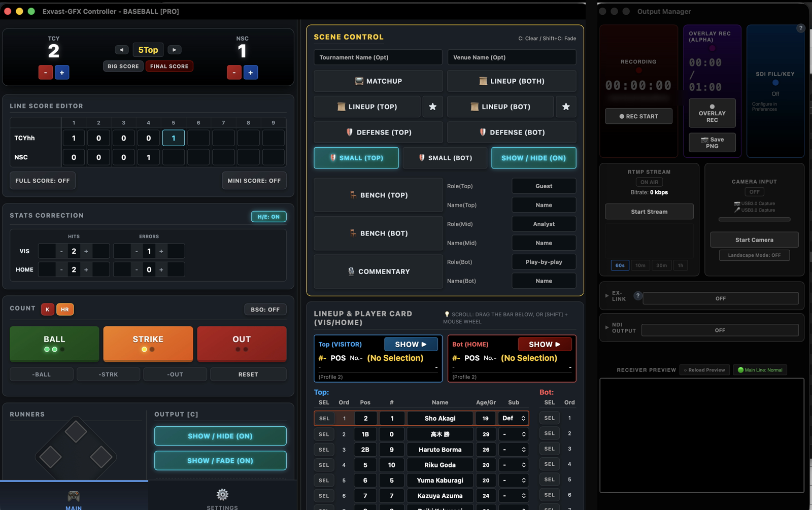Decrease HOME errors with minus
Screen dimensions: 812x510
tap(137, 269)
